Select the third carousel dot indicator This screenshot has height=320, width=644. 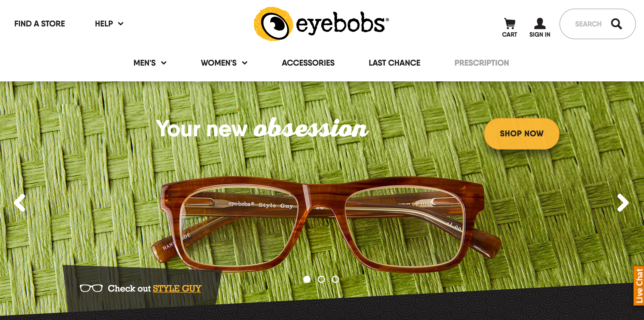(x=336, y=280)
